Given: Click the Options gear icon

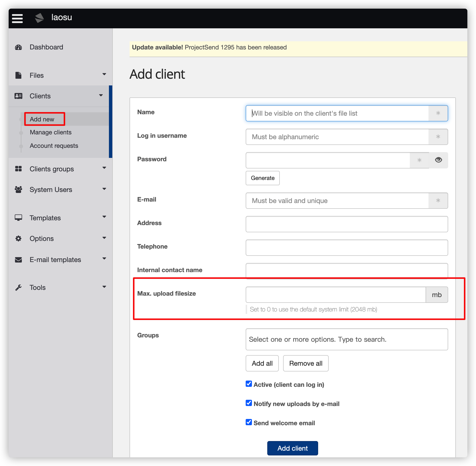Looking at the screenshot, I should (18, 238).
